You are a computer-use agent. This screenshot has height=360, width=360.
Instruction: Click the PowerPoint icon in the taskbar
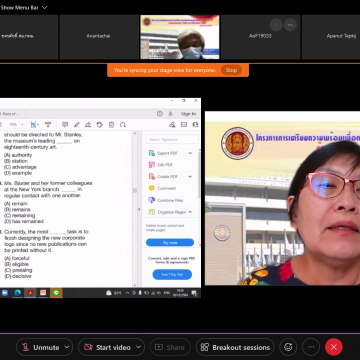tap(43, 293)
